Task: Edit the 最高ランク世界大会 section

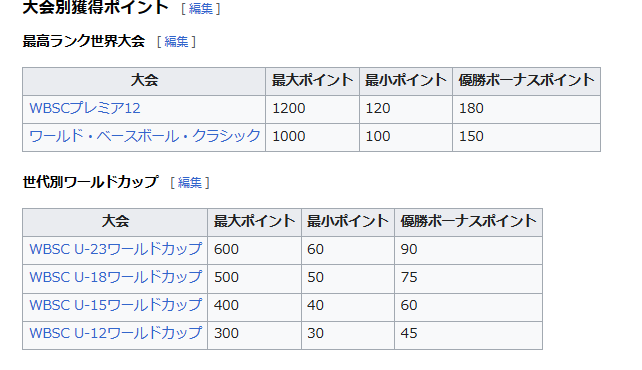Action: [176, 41]
